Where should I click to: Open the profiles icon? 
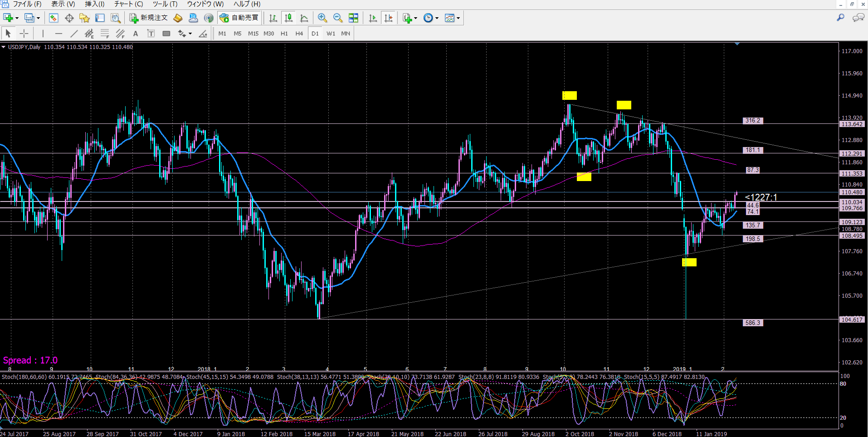(29, 18)
